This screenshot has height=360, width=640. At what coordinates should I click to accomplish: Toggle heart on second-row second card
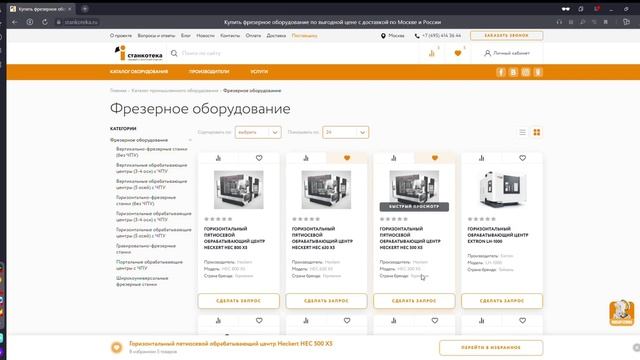[x=347, y=321]
